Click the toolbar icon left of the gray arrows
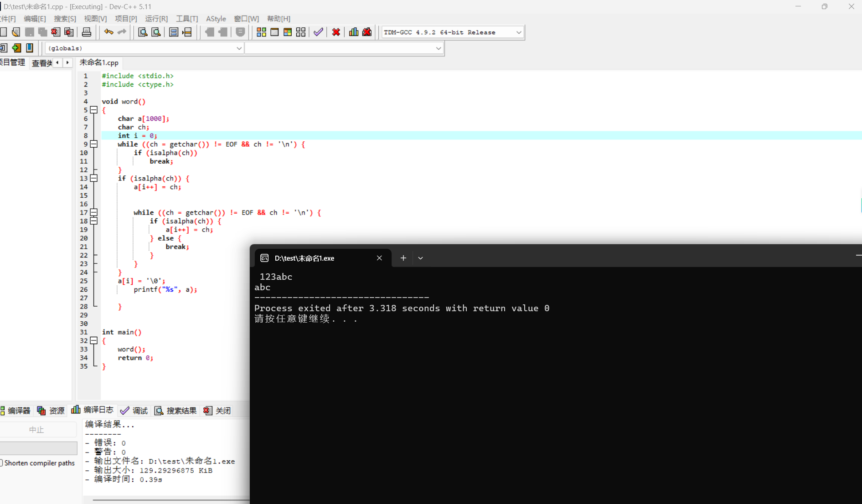The image size is (862, 504). tap(187, 32)
